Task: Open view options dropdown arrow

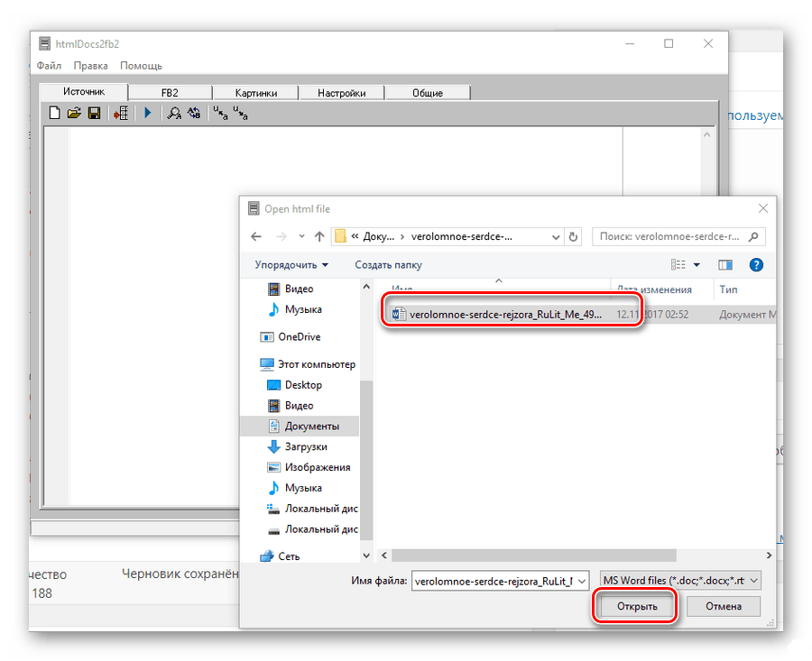Action: pyautogui.click(x=697, y=265)
